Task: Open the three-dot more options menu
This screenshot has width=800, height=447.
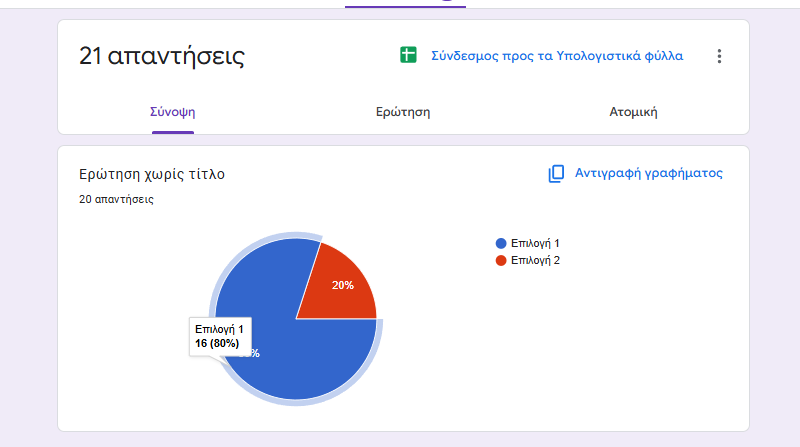Action: pos(718,56)
